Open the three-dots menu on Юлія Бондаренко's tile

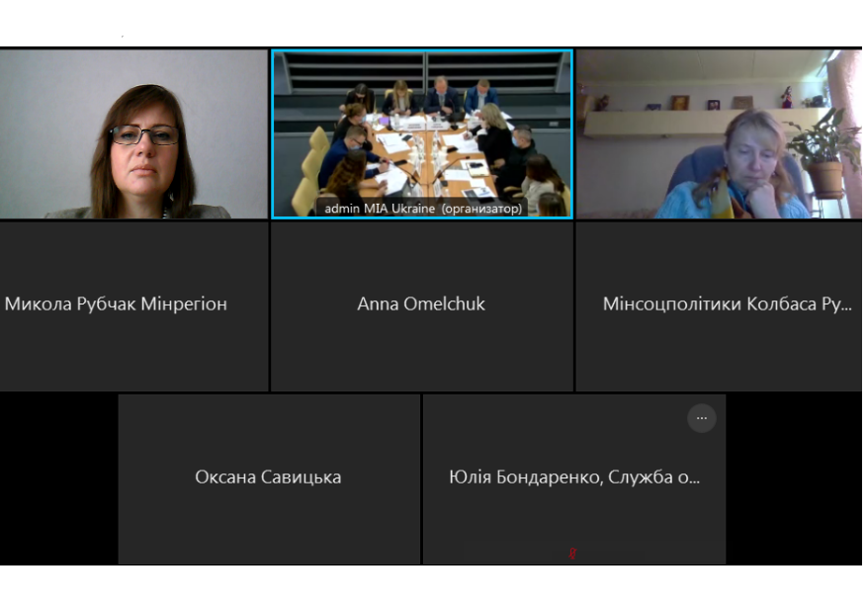coord(701,418)
